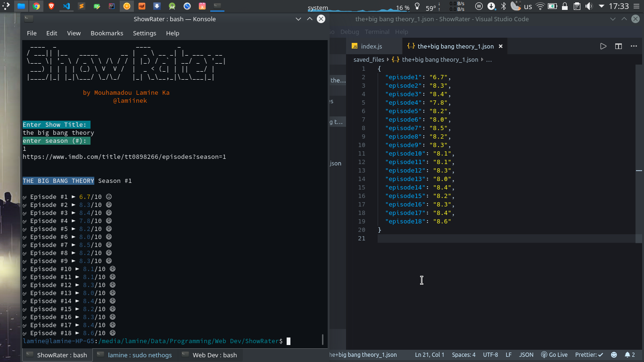
Task: Open the KDE application launcher
Action: click(6, 6)
